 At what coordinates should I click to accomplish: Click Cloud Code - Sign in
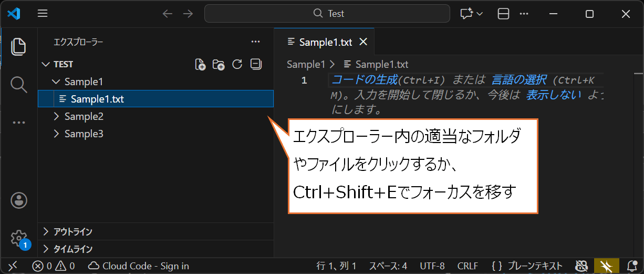point(139,266)
